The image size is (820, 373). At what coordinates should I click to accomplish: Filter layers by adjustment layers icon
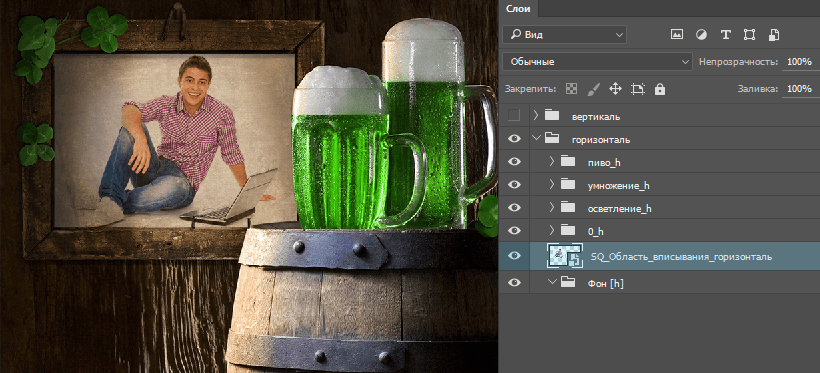click(701, 35)
